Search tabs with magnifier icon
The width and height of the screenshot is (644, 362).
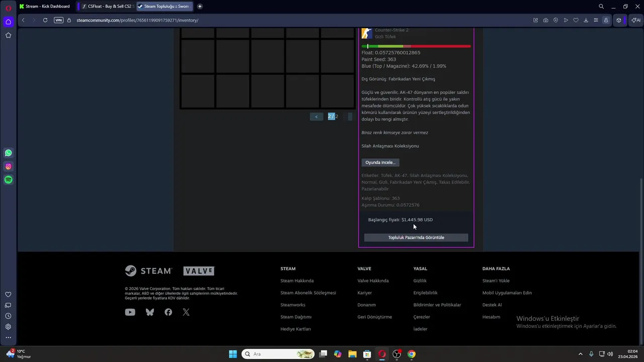tap(601, 7)
